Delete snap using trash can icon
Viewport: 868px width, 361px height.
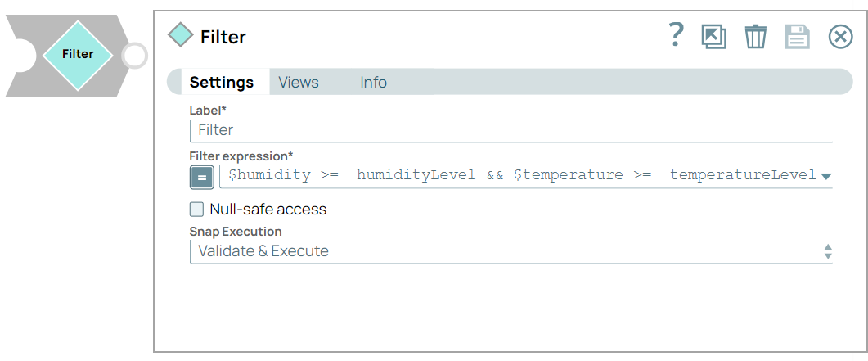coord(755,37)
